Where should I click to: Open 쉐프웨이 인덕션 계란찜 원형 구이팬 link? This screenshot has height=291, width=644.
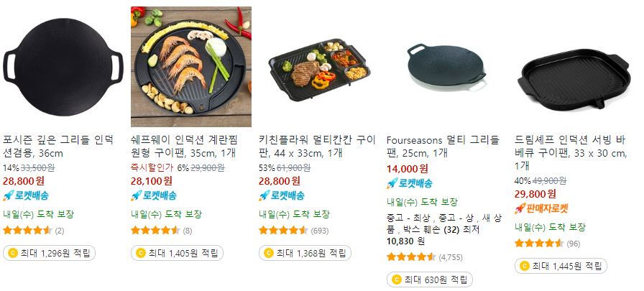[184, 147]
